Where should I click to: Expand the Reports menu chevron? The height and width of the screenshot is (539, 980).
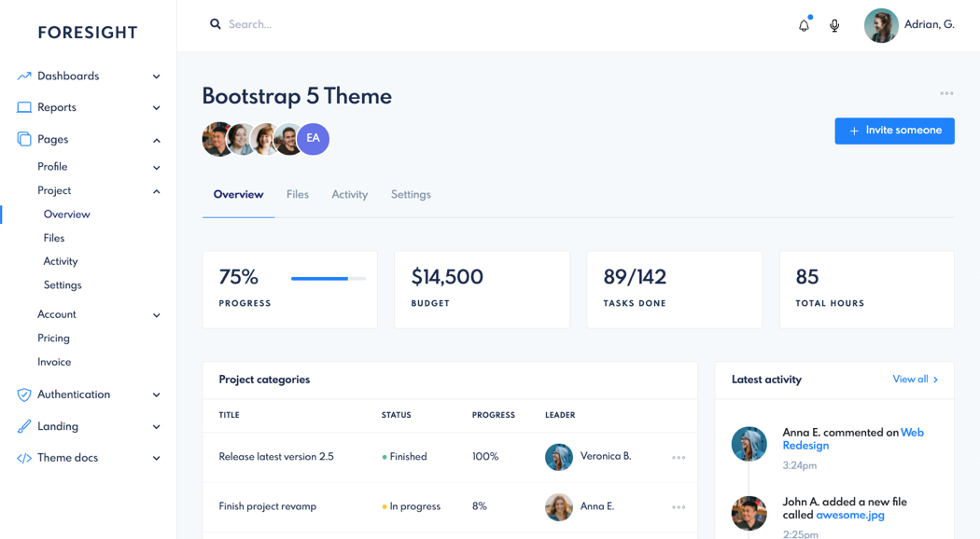click(x=156, y=108)
